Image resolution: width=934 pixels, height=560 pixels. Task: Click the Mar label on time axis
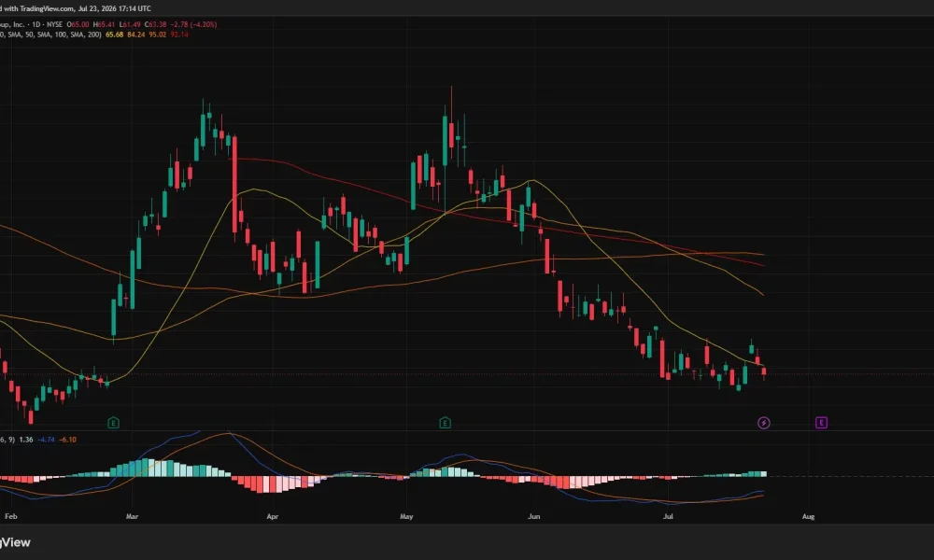point(133,516)
